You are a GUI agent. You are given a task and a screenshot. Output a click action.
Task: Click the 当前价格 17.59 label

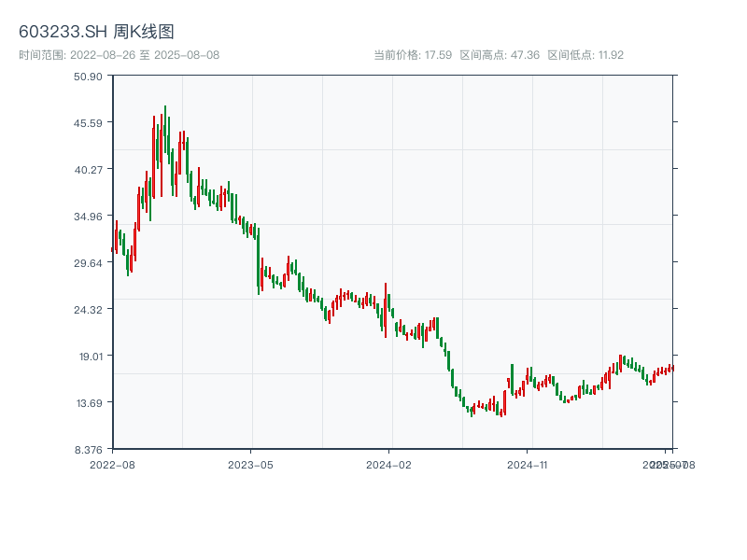(x=413, y=55)
